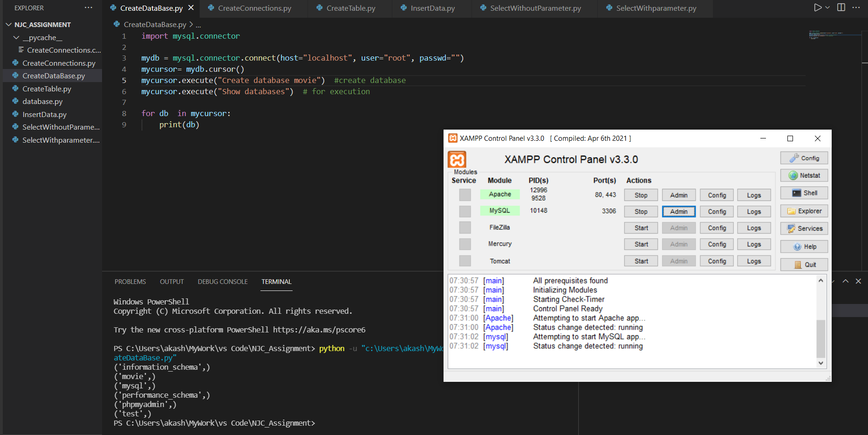Open the editor More Actions ellipsis
868x435 pixels.
pos(856,7)
